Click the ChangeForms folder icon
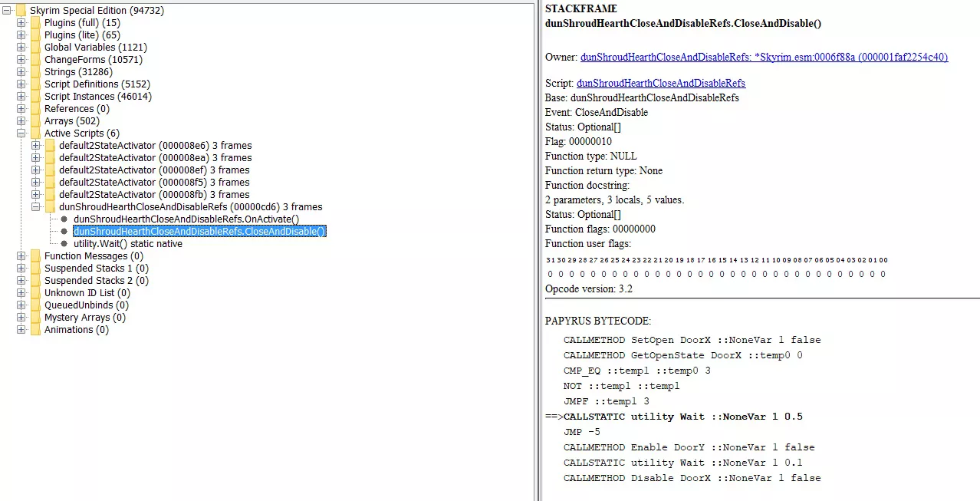Screen dimensions: 980x501 click(x=35, y=60)
